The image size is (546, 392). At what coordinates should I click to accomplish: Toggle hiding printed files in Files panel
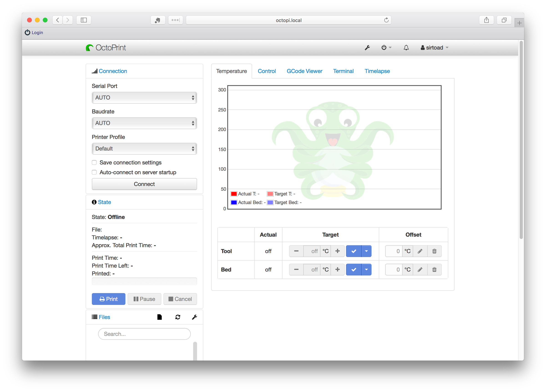tap(160, 317)
